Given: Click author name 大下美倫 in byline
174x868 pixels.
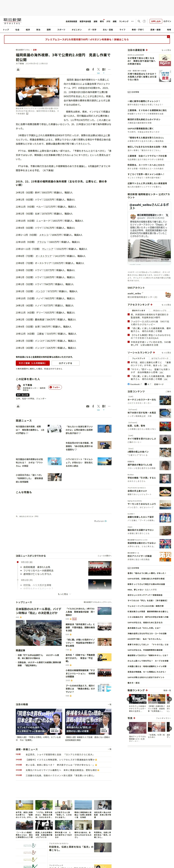Looking at the screenshot, I should click(20, 63).
